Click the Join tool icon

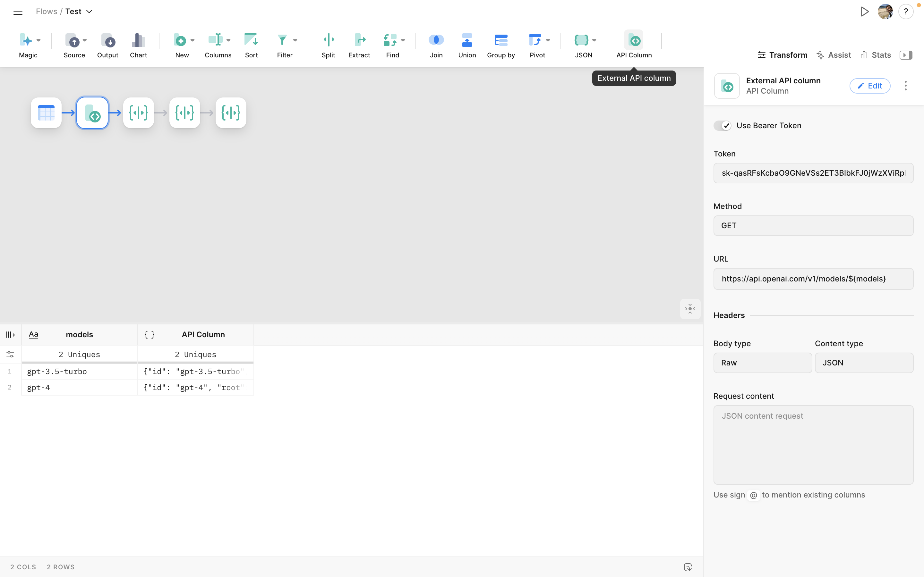pos(436,40)
